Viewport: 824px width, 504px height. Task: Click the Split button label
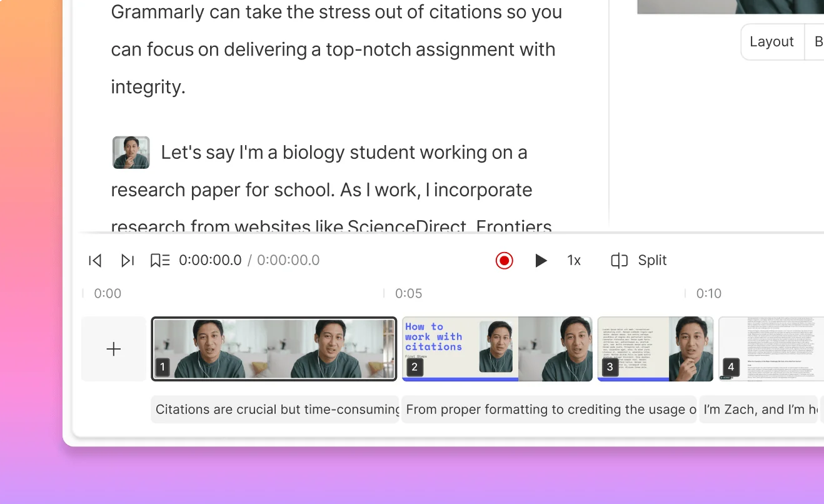pos(653,261)
